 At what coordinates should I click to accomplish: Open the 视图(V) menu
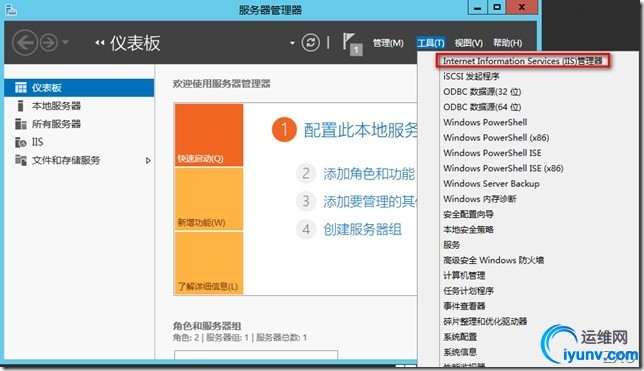click(469, 43)
